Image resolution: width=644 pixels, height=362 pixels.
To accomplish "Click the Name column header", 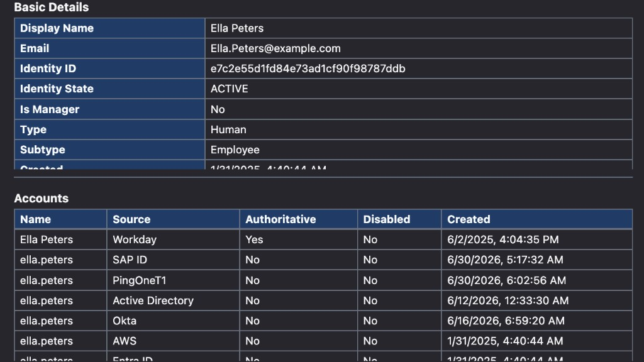I will [61, 219].
